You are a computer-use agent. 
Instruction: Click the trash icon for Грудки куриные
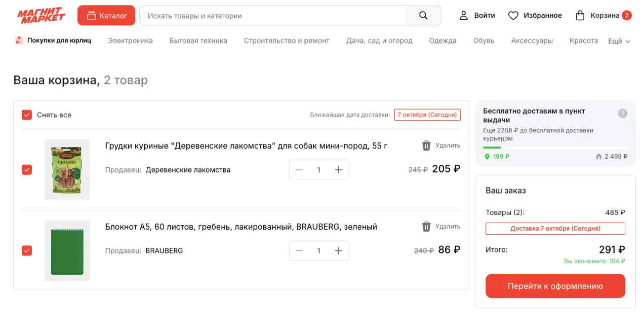[x=426, y=146]
